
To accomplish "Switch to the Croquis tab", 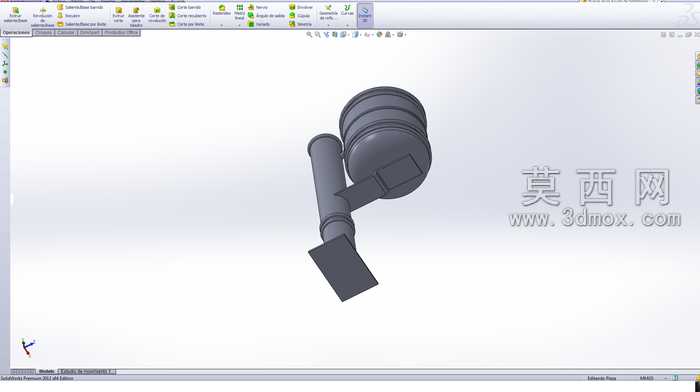I will tap(44, 33).
